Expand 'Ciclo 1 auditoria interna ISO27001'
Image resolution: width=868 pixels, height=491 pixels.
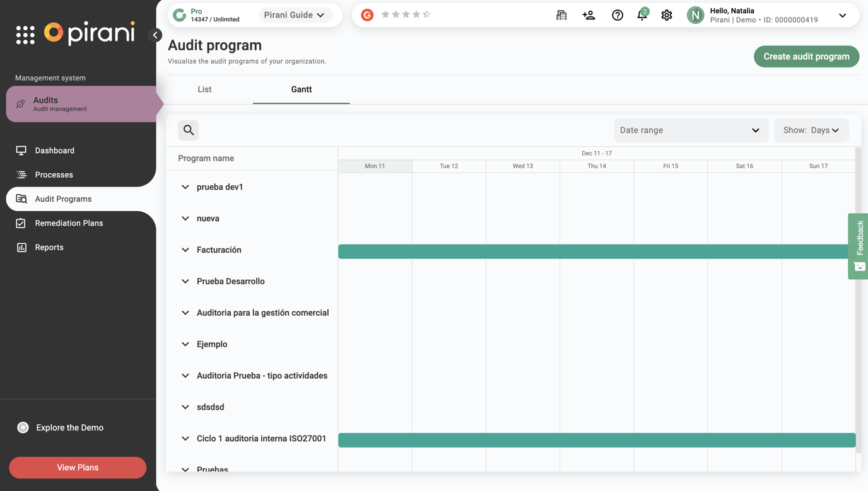[185, 438]
